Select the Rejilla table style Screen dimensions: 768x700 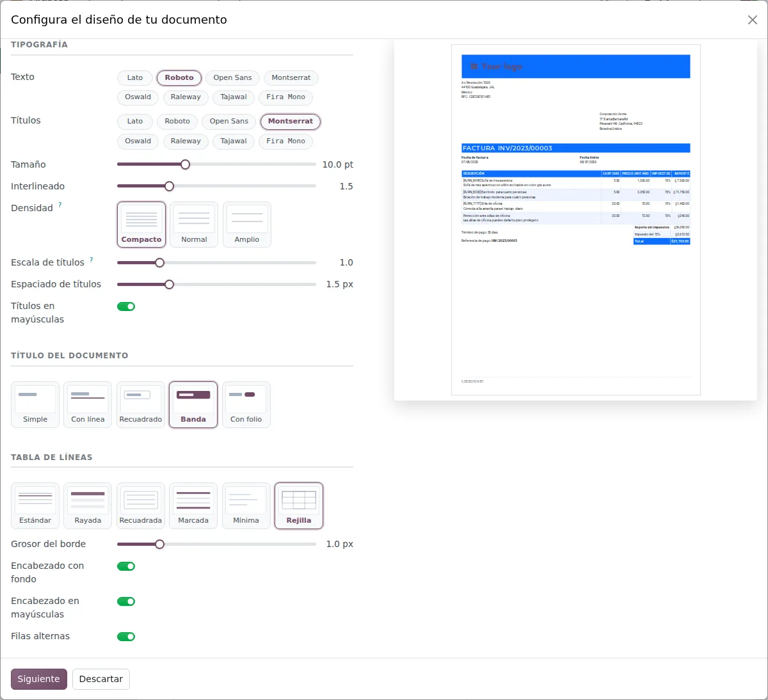(x=299, y=505)
